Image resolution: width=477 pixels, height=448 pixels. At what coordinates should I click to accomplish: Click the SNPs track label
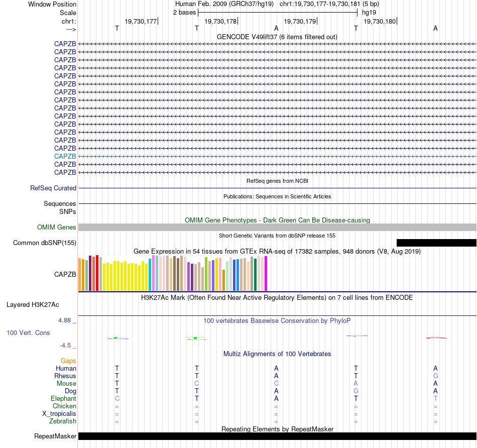[x=68, y=211]
